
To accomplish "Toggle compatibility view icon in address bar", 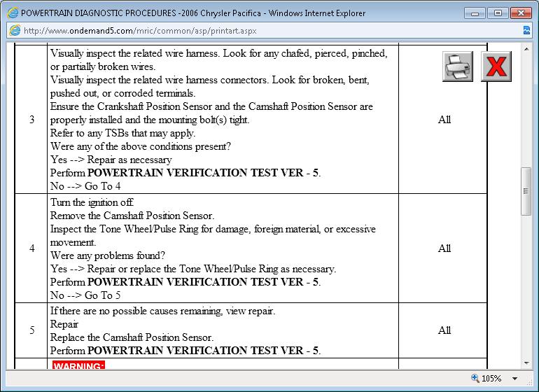I will tap(526, 30).
